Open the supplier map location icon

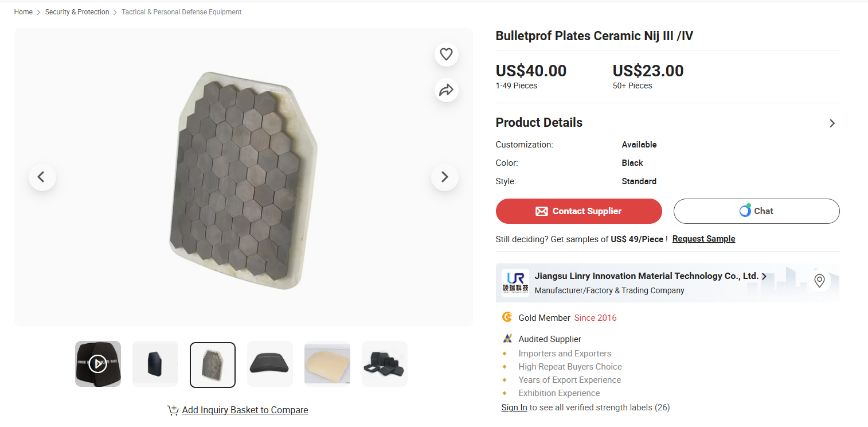click(x=819, y=281)
